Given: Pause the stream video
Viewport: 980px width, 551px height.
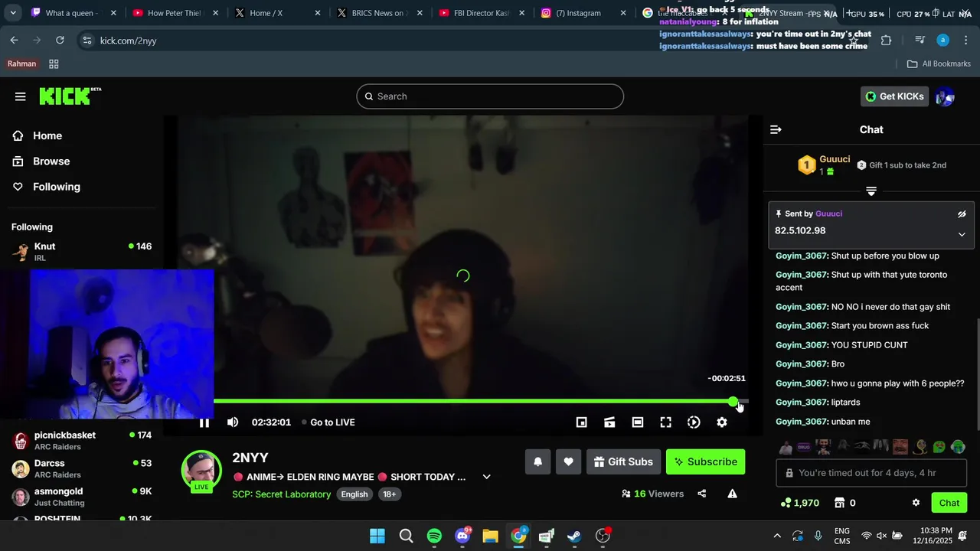Looking at the screenshot, I should coord(204,422).
